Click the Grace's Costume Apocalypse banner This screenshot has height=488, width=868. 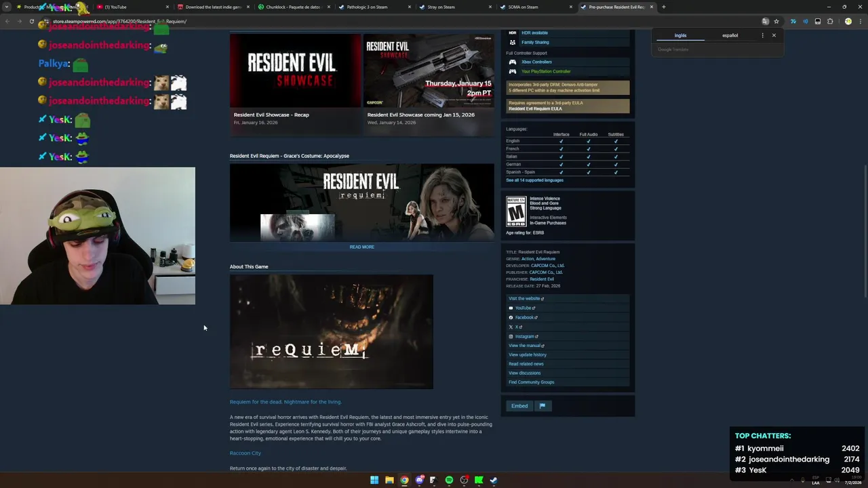362,202
